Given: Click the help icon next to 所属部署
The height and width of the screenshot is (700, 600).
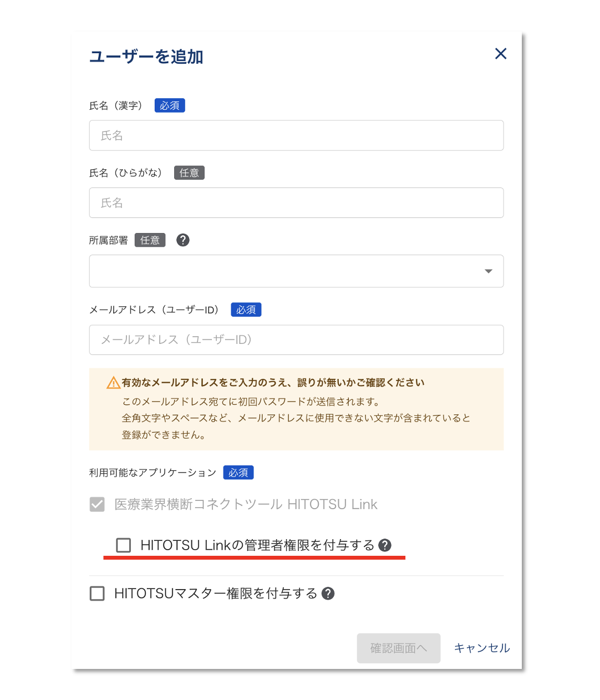Looking at the screenshot, I should (182, 240).
